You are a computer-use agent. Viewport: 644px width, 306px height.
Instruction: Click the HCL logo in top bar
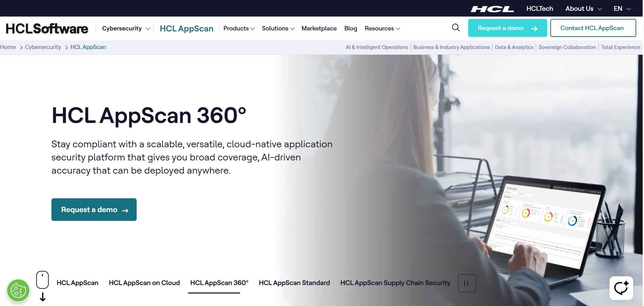(x=492, y=9)
